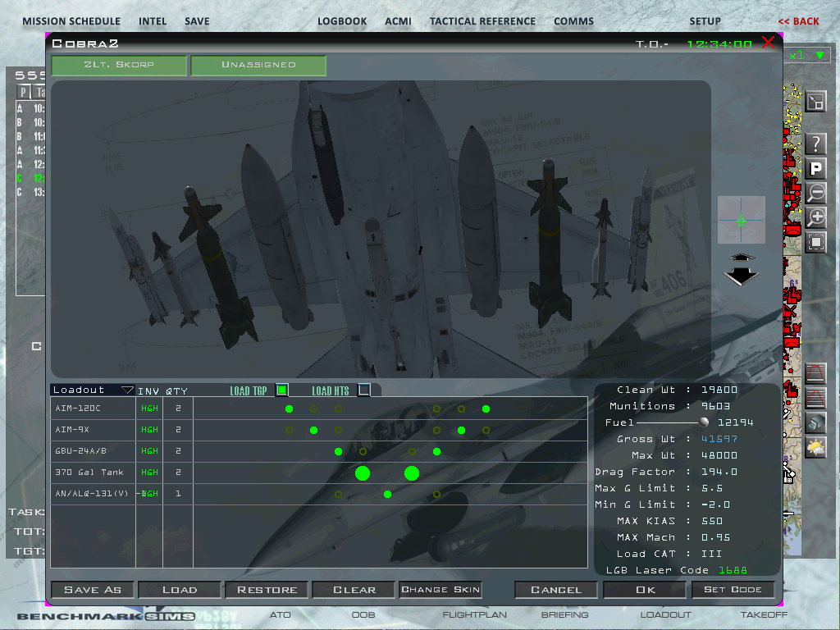
Task: Click the fit-to-screen square map icon
Action: click(815, 242)
